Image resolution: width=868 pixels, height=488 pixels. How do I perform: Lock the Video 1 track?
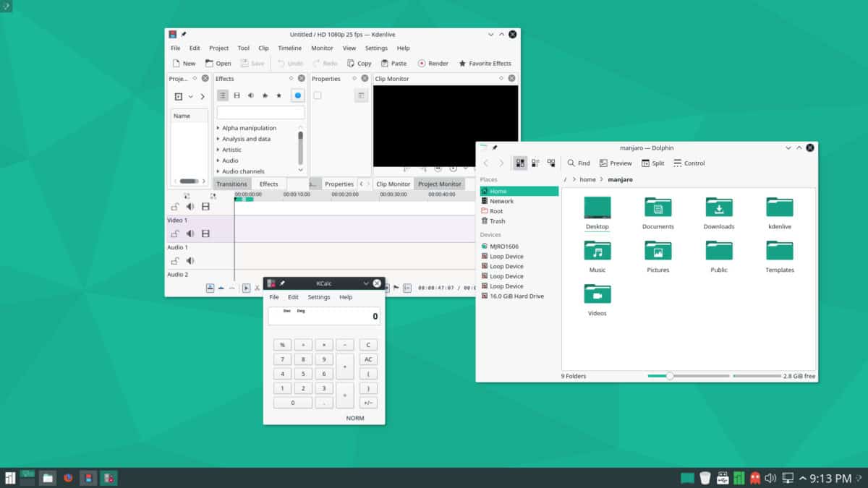pyautogui.click(x=174, y=233)
